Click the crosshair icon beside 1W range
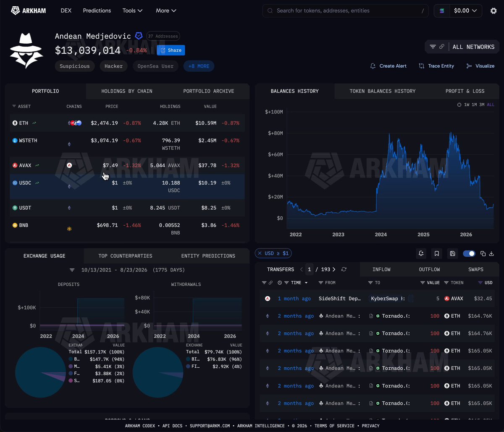 [x=459, y=105]
